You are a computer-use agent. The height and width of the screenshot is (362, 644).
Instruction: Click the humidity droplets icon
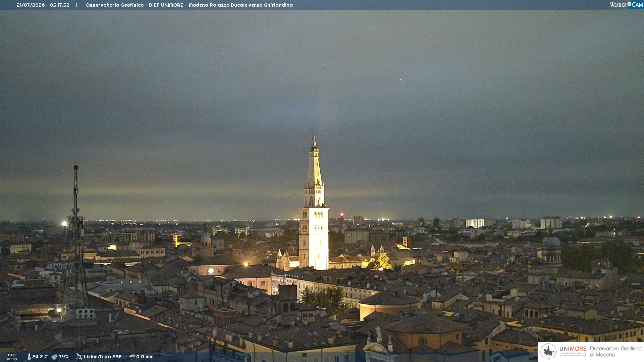click(54, 357)
